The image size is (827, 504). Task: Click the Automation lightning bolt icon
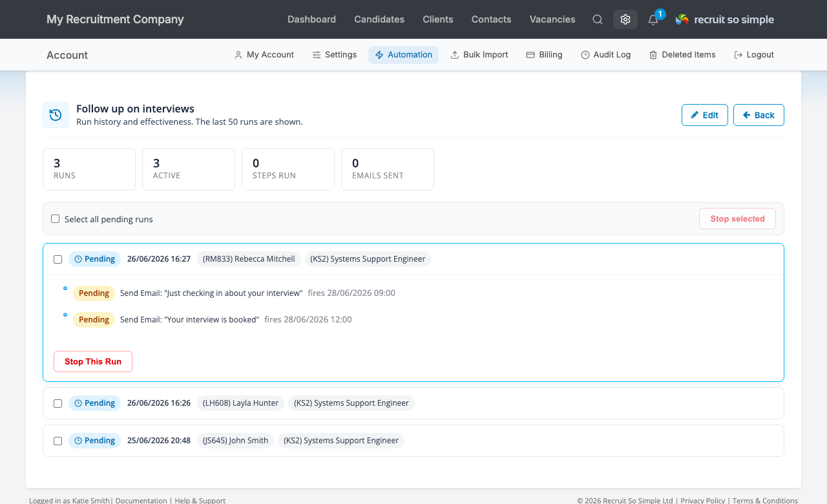[379, 55]
